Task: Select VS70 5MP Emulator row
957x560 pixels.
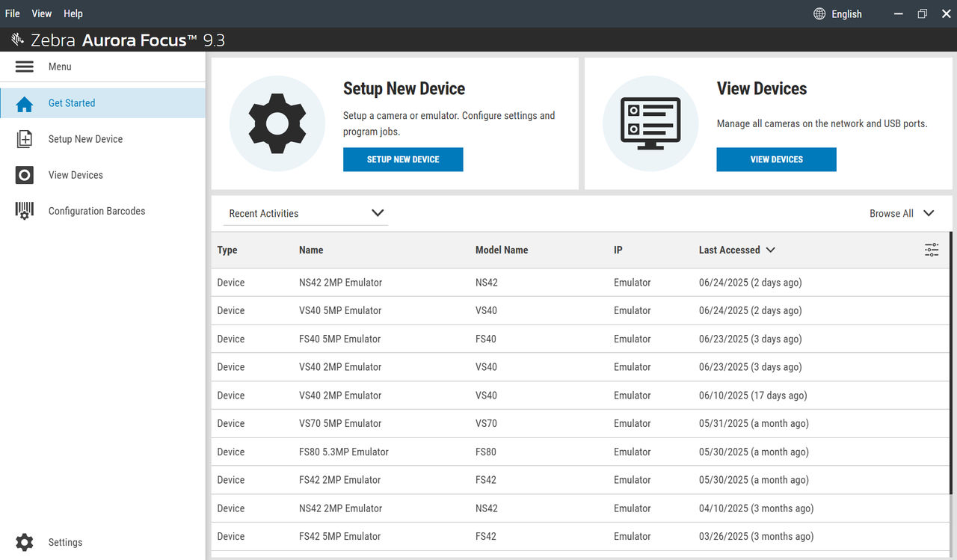Action: point(580,423)
